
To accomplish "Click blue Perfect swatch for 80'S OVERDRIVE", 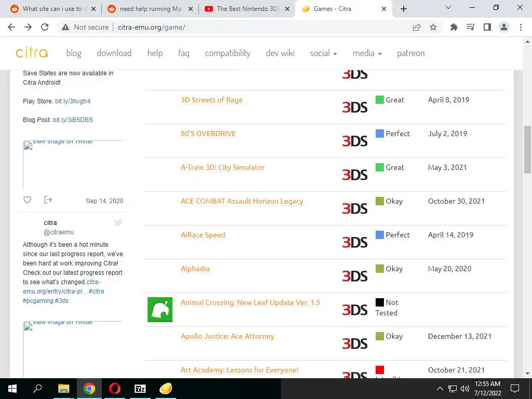I will 380,134.
